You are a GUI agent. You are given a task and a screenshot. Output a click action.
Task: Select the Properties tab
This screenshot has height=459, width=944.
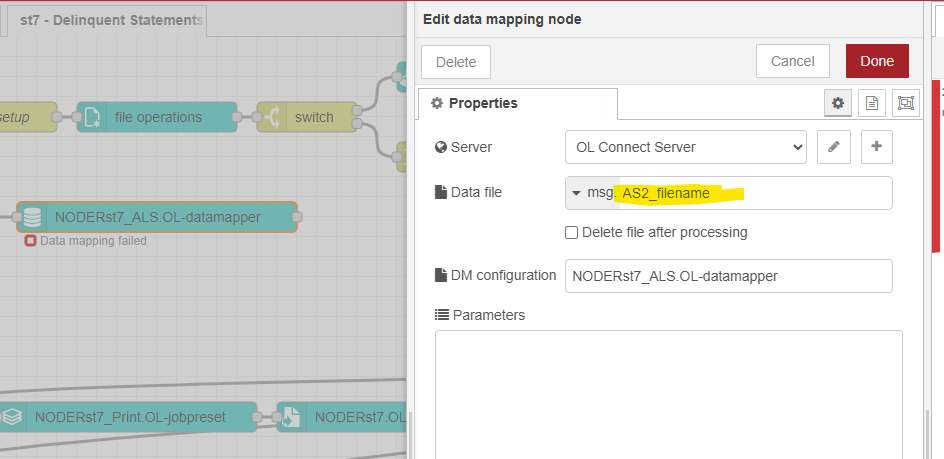(518, 104)
